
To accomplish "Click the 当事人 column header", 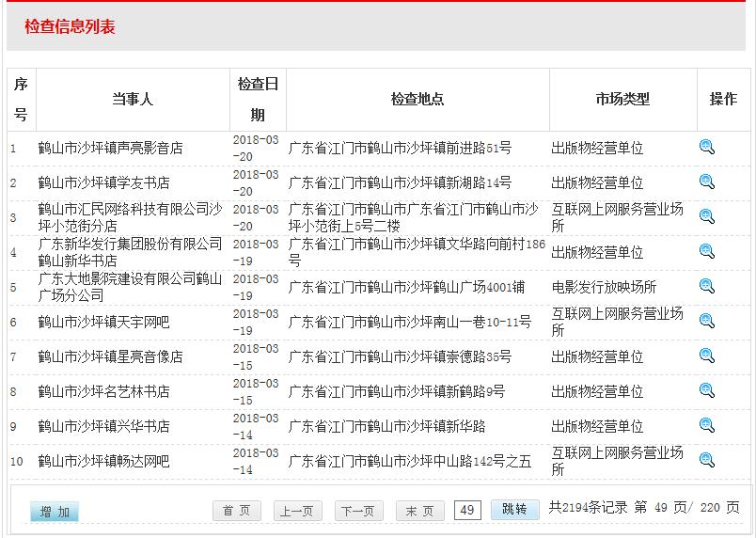I will [133, 99].
